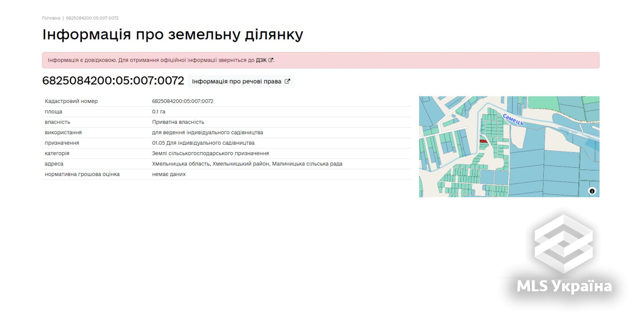Select 01.05 Для індивідуального садівництва value
Screen dimensions: 644x317
pyautogui.click(x=203, y=143)
